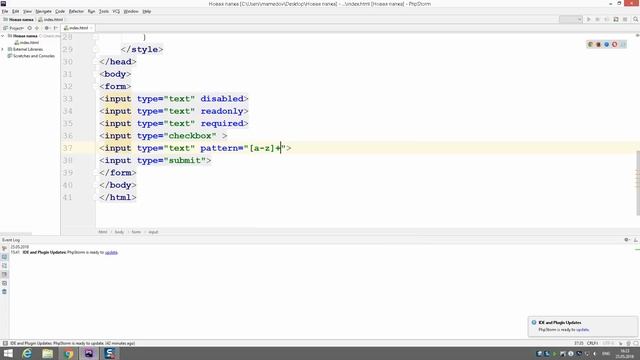640x360 pixels.
Task: Open the Code menu
Action: click(x=60, y=11)
